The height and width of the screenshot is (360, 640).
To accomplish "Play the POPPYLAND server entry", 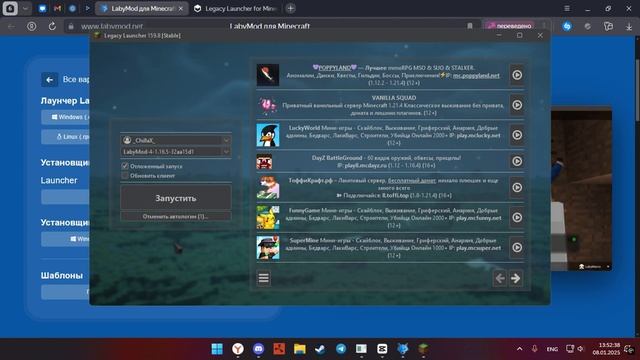I will pos(517,75).
